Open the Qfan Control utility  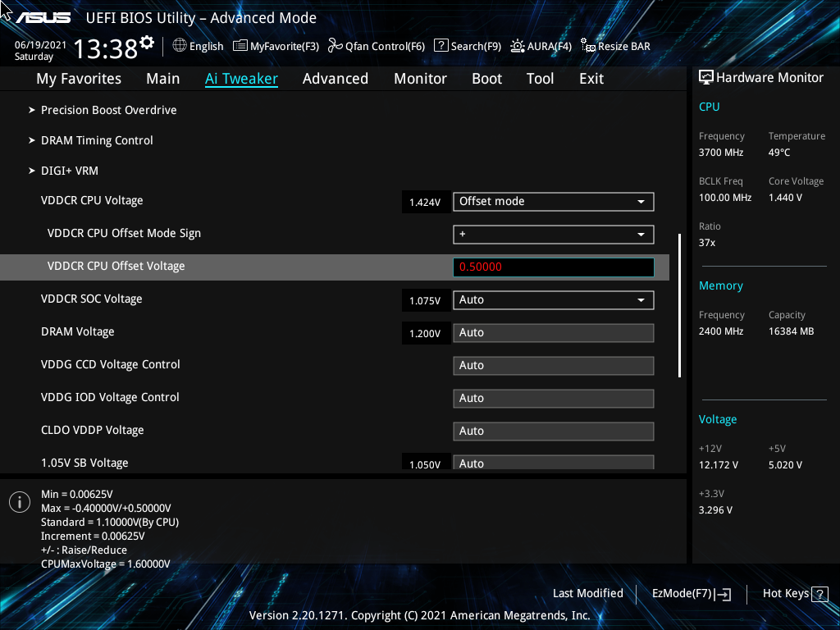coord(376,46)
